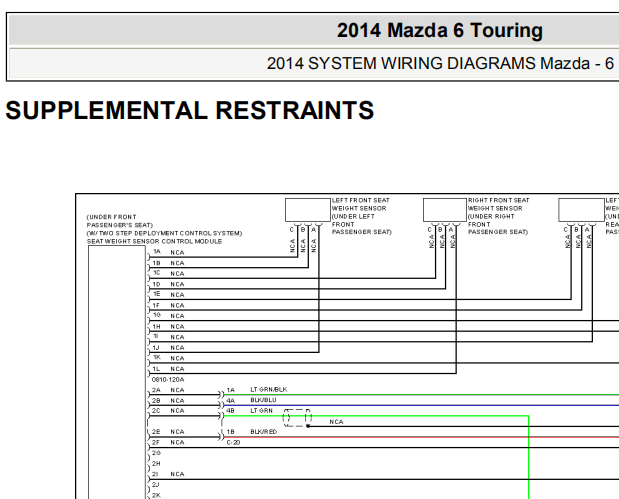The width and height of the screenshot is (619, 499).
Task: Click pin label "2K" on the control module
Action: [156, 495]
